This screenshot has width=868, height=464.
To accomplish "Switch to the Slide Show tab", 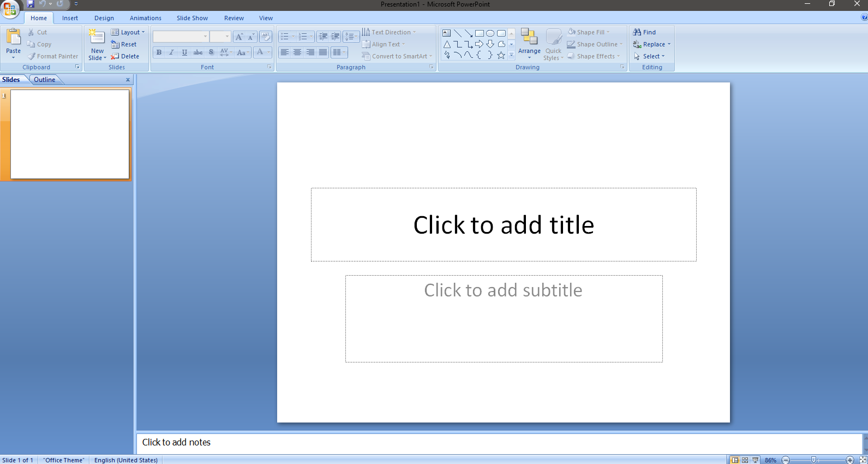I will pos(192,18).
